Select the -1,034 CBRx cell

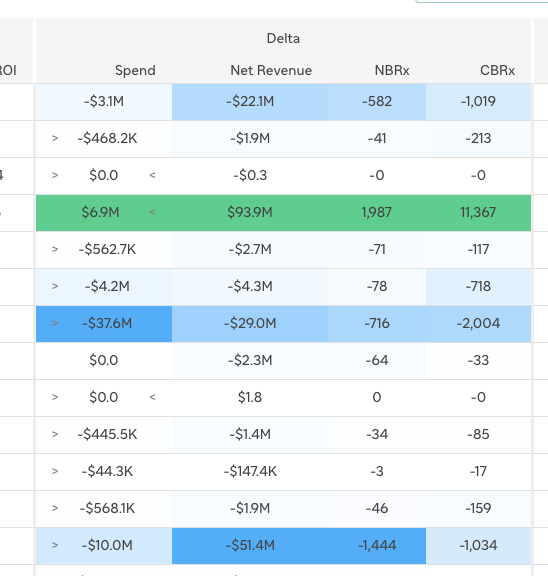pyautogui.click(x=478, y=545)
